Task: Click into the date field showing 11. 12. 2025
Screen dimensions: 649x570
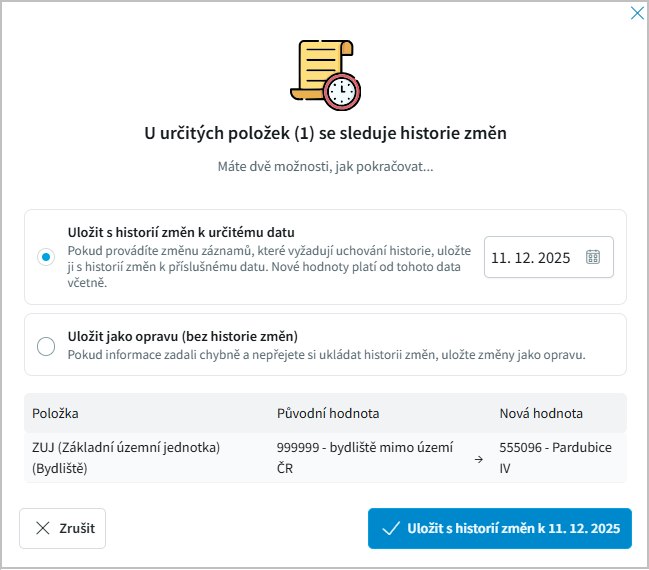Action: (x=531, y=257)
